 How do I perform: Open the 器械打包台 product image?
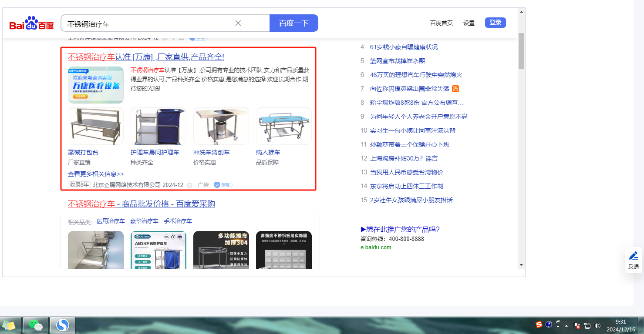(x=96, y=126)
